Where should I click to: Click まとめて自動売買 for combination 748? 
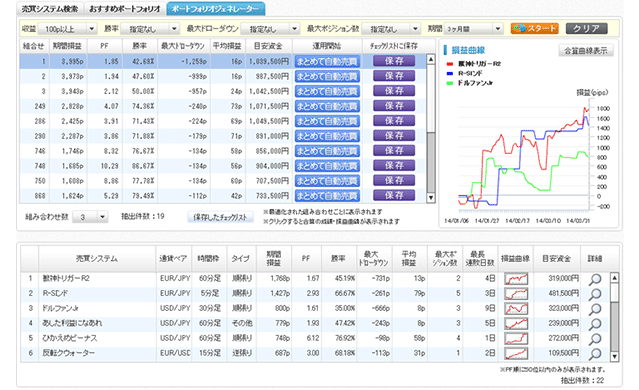tap(327, 166)
